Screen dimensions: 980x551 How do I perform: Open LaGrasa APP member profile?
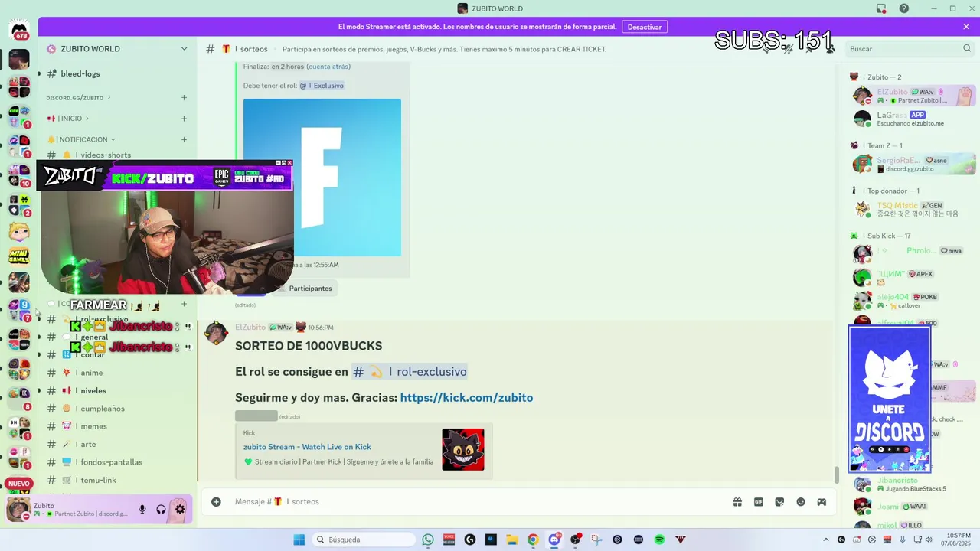tap(911, 119)
